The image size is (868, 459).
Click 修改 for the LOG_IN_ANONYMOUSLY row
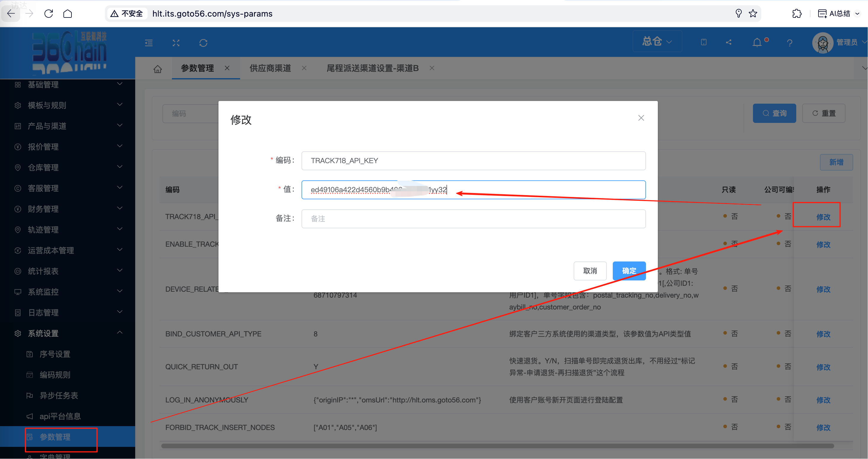click(823, 400)
